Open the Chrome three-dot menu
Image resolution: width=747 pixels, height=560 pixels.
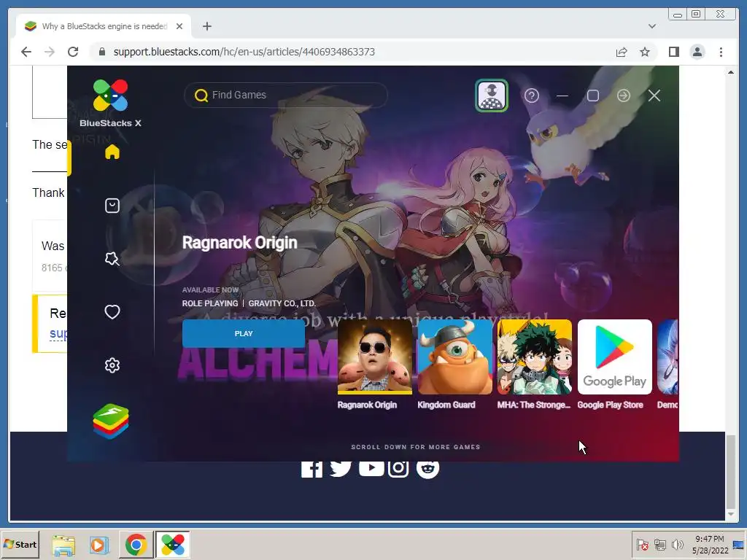coord(721,52)
